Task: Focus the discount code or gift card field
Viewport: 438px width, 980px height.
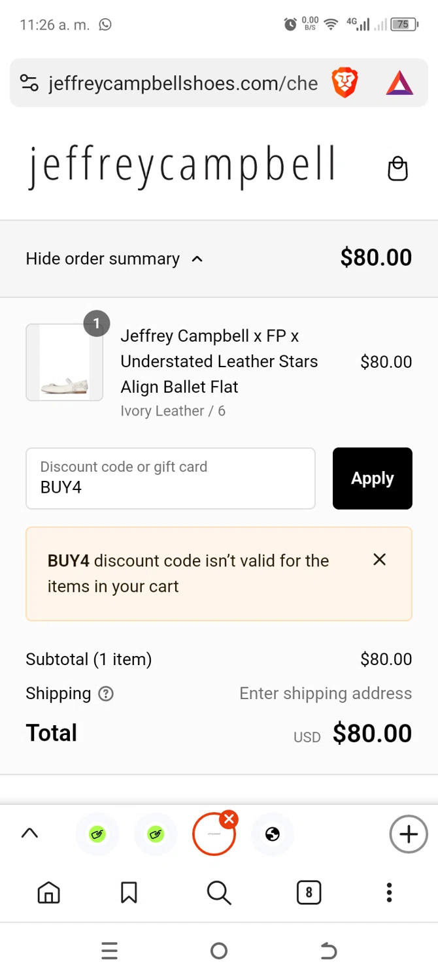Action: 171,478
